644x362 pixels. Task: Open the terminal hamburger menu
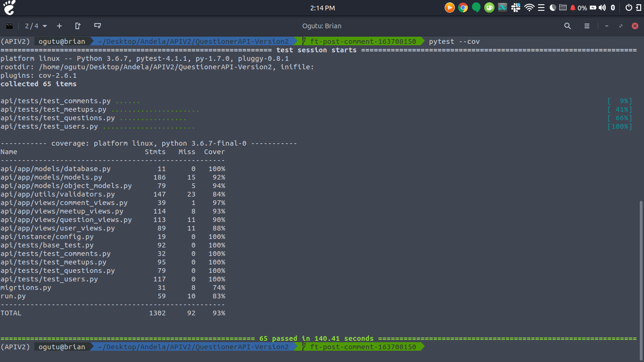coord(587,26)
